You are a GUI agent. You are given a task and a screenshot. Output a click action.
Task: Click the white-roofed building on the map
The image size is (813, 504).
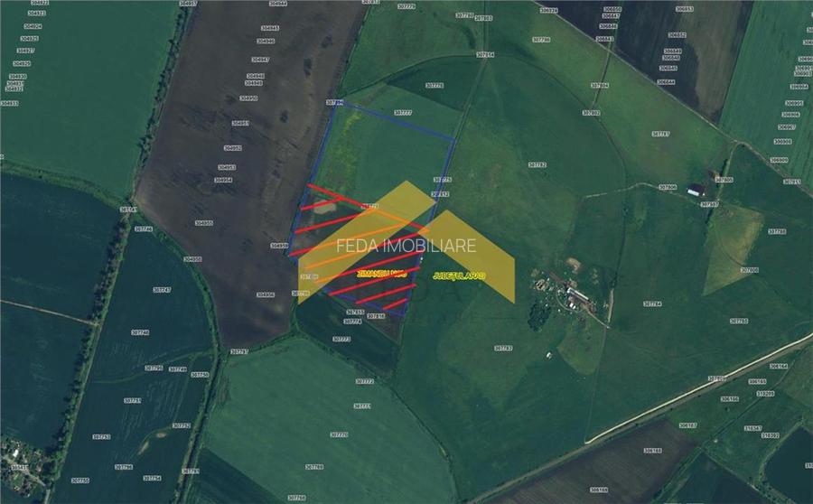click(696, 191)
